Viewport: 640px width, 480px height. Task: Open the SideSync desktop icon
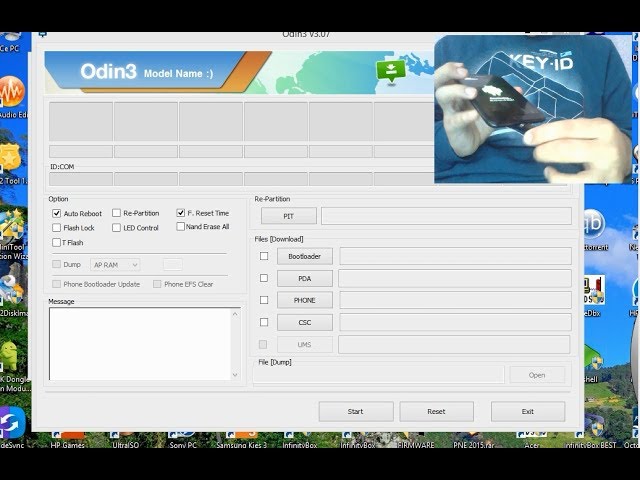11,422
